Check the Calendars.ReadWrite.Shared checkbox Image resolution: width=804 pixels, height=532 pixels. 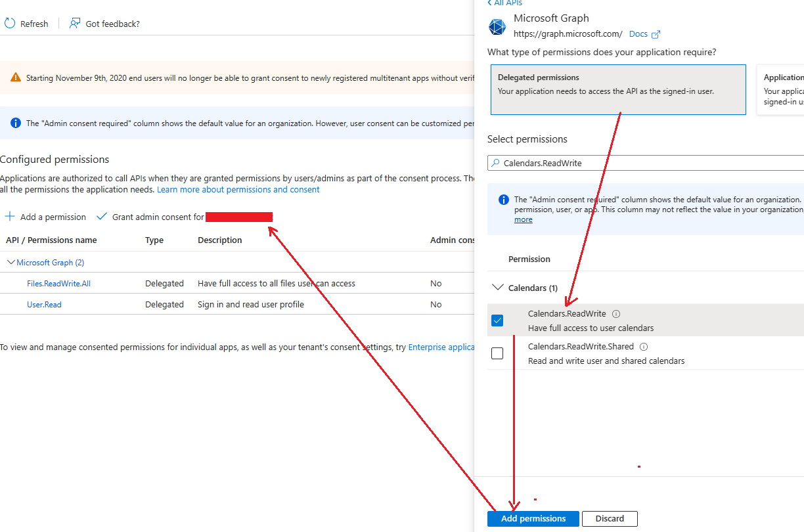pos(497,353)
